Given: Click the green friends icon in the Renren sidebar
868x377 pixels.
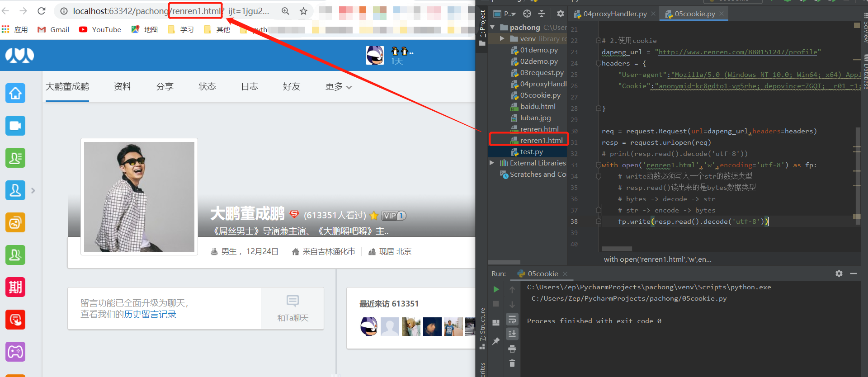Looking at the screenshot, I should click(x=15, y=255).
